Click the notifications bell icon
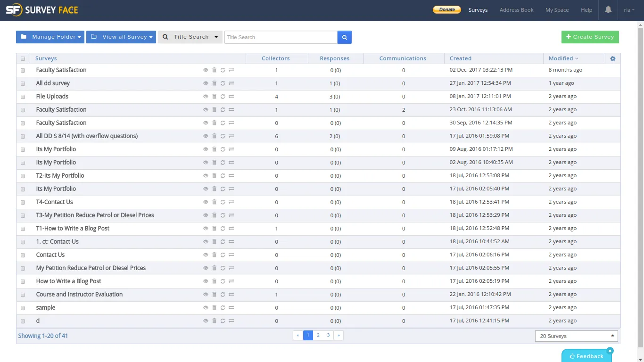The height and width of the screenshot is (362, 644). (608, 9)
